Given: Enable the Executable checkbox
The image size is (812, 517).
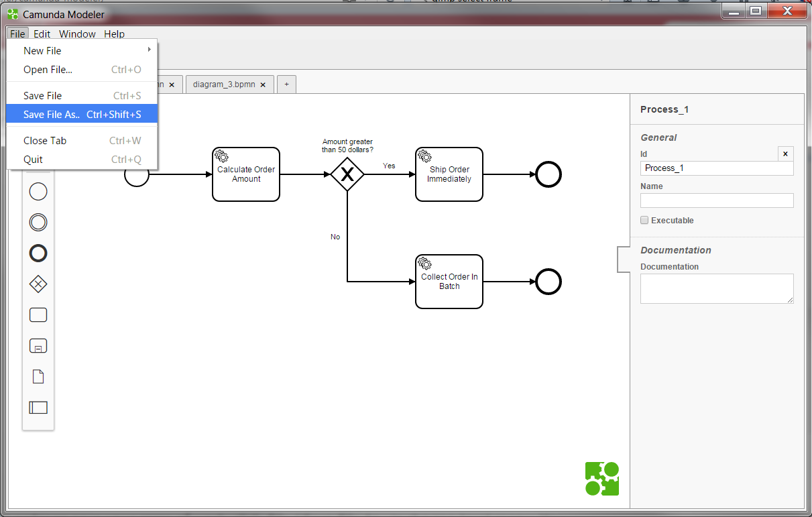Looking at the screenshot, I should point(644,220).
